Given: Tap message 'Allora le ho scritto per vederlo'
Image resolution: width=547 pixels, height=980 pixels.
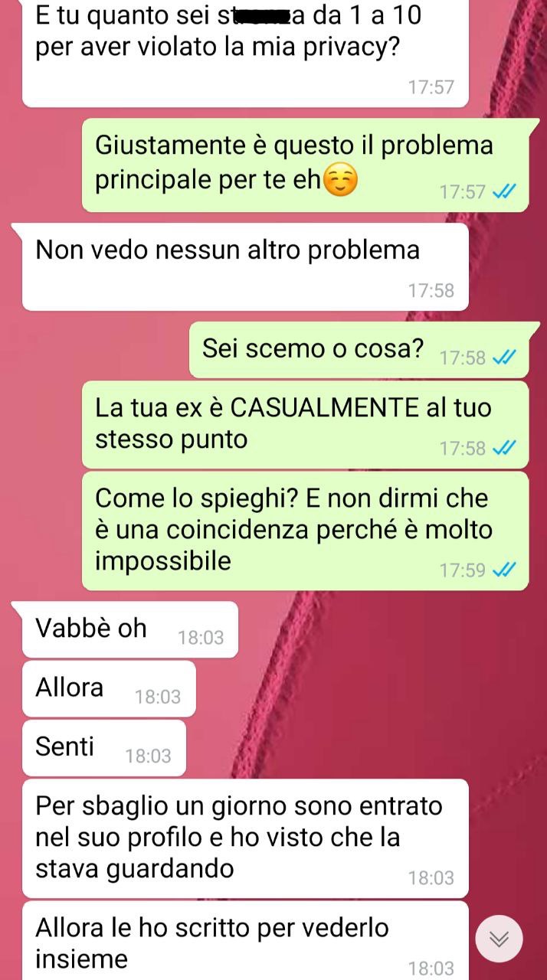Looking at the screenshot, I should pos(244,941).
